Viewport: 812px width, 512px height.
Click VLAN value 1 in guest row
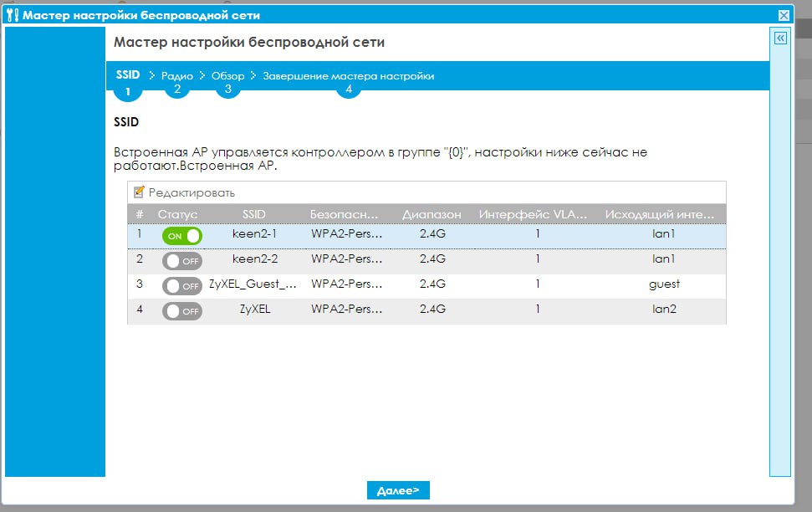[x=538, y=284]
